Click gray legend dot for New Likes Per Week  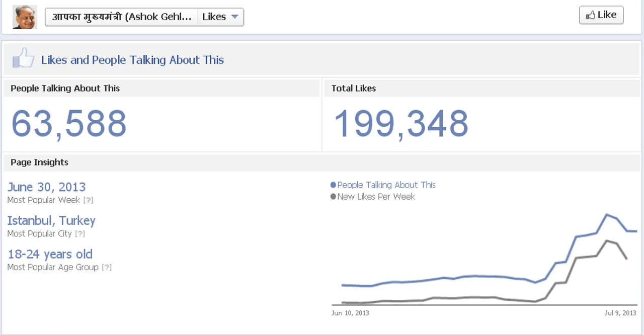tap(333, 197)
